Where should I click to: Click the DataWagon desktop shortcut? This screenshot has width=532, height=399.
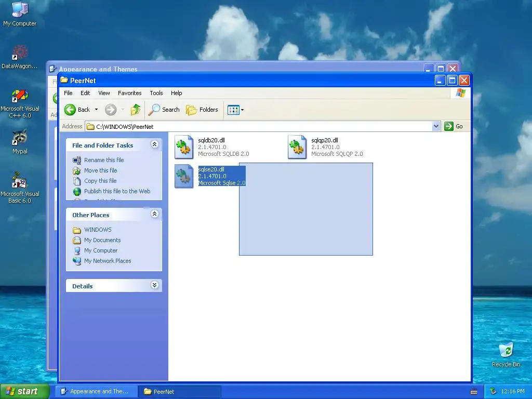pyautogui.click(x=19, y=57)
